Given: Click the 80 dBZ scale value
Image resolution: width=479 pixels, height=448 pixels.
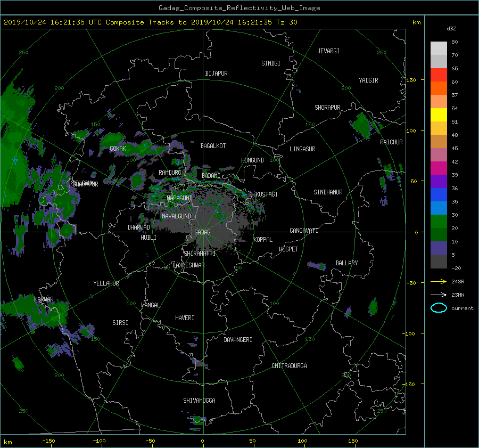Looking at the screenshot, I should click(455, 42).
